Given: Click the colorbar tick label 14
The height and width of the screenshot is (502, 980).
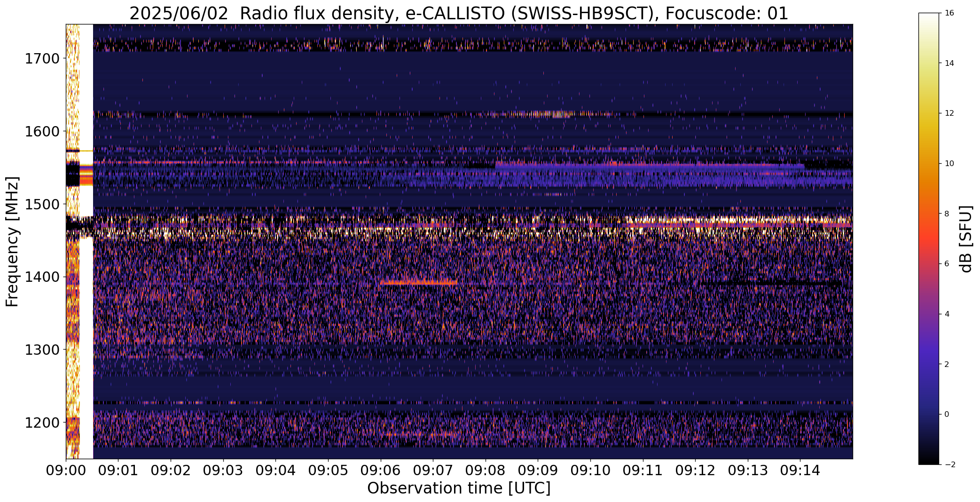Looking at the screenshot, I should click(949, 63).
